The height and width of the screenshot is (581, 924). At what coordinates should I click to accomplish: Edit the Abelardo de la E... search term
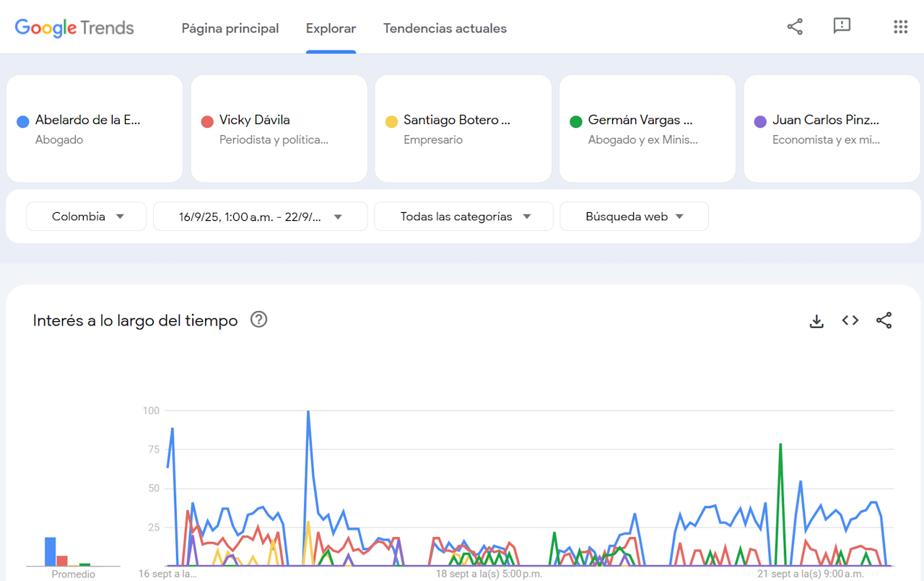88,121
